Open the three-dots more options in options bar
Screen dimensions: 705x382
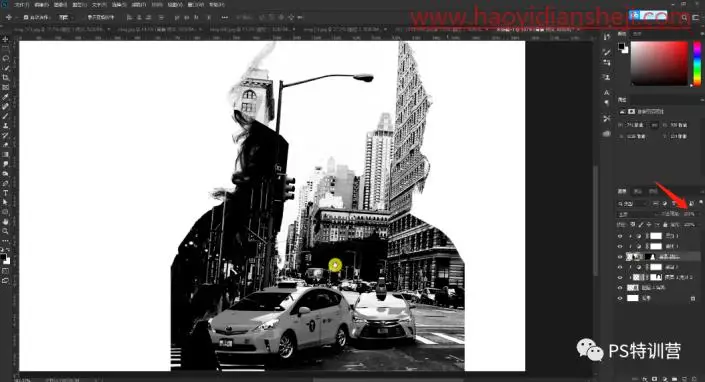(x=225, y=18)
